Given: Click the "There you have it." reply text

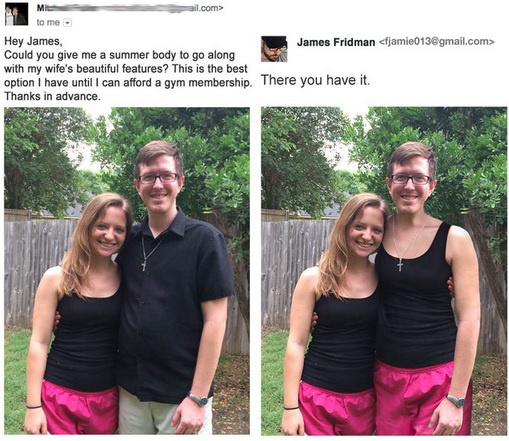Looking at the screenshot, I should [315, 80].
